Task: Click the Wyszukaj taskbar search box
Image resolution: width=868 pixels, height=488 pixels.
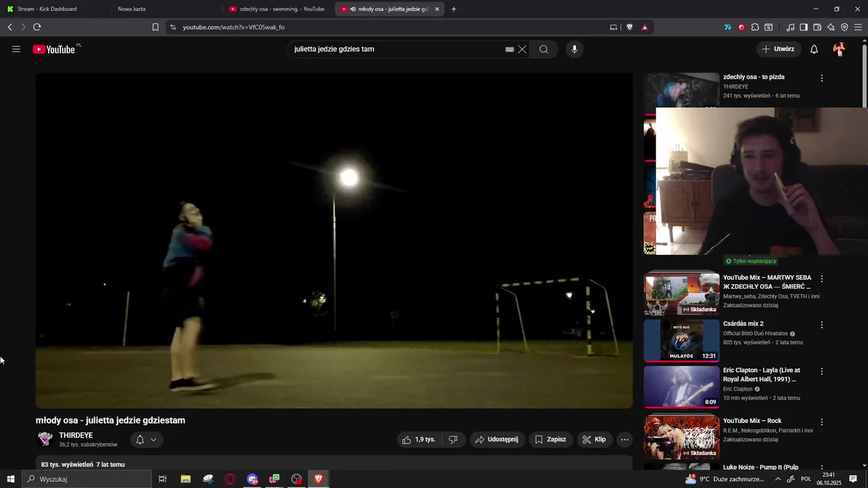Action: [87, 479]
